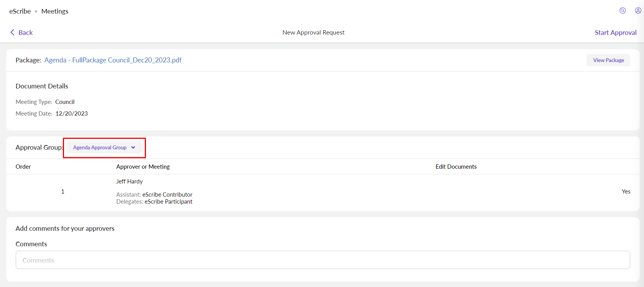Click the eScribe home label
This screenshot has width=644, height=287.
point(20,11)
